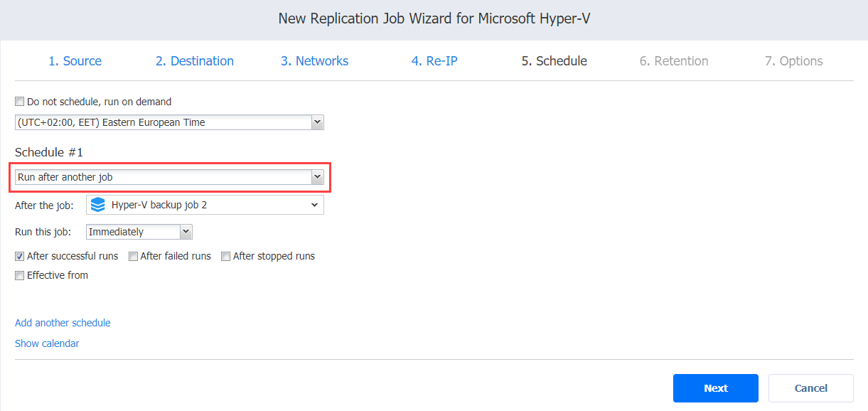This screenshot has width=868, height=411.
Task: Check the After failed runs option
Action: [134, 256]
